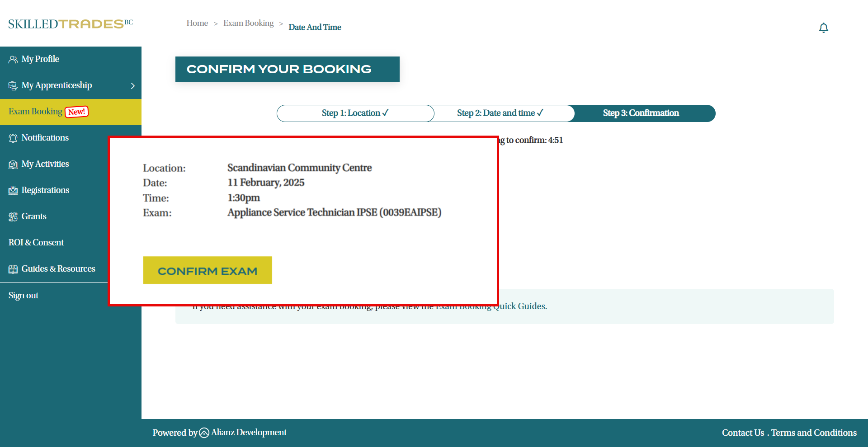Select the Step 3: Confirmation step
The width and height of the screenshot is (868, 447).
pos(641,113)
